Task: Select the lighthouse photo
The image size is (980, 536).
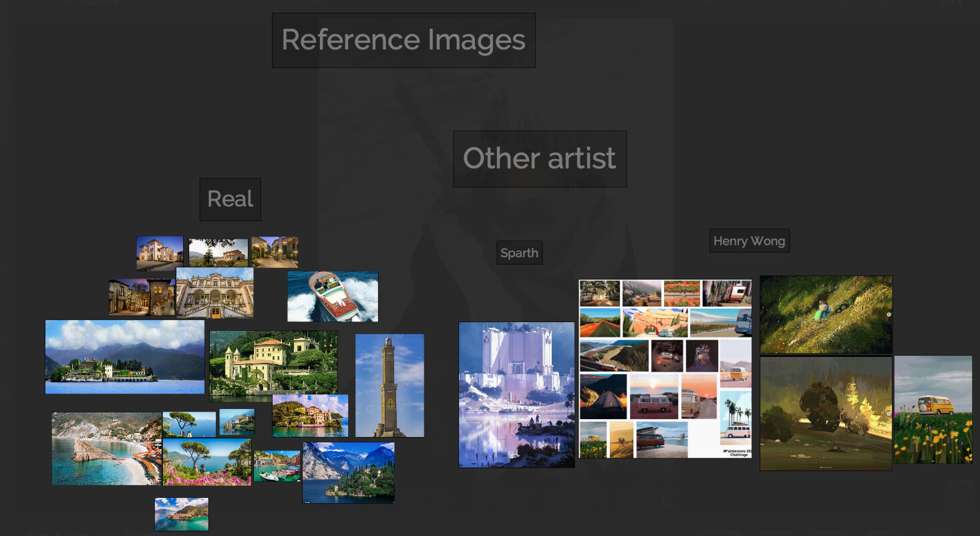Action: point(390,384)
